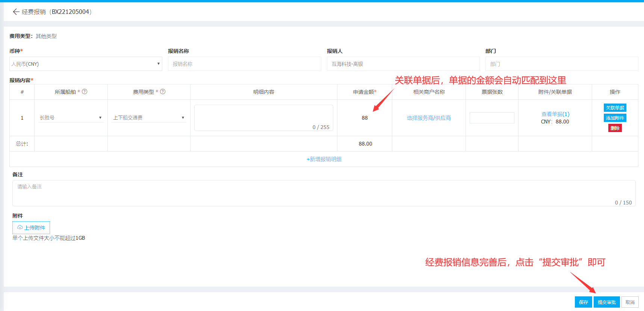Click +新增报销明细 to add a row

[324, 159]
